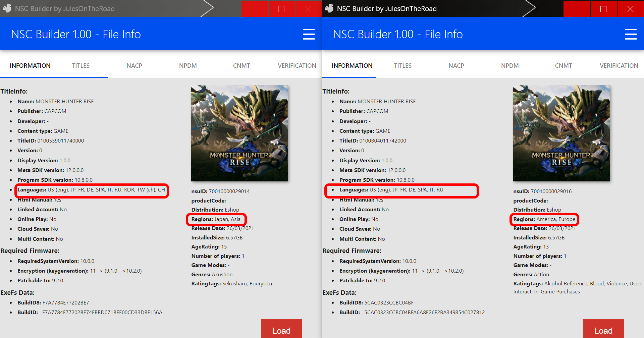The width and height of the screenshot is (644, 338).
Task: Click ExeFs Data heading in left window
Action: 17,293
